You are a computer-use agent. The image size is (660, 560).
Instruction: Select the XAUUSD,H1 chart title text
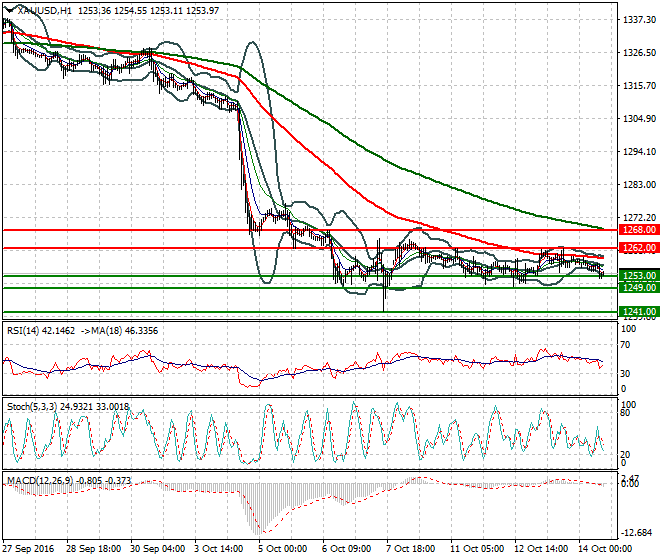45,11
